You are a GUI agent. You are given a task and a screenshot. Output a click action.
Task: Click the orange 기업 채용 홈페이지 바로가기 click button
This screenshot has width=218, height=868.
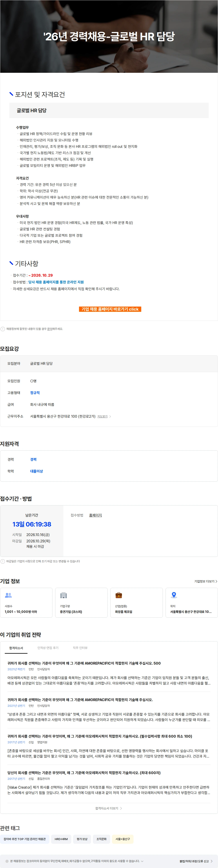[x=110, y=309]
